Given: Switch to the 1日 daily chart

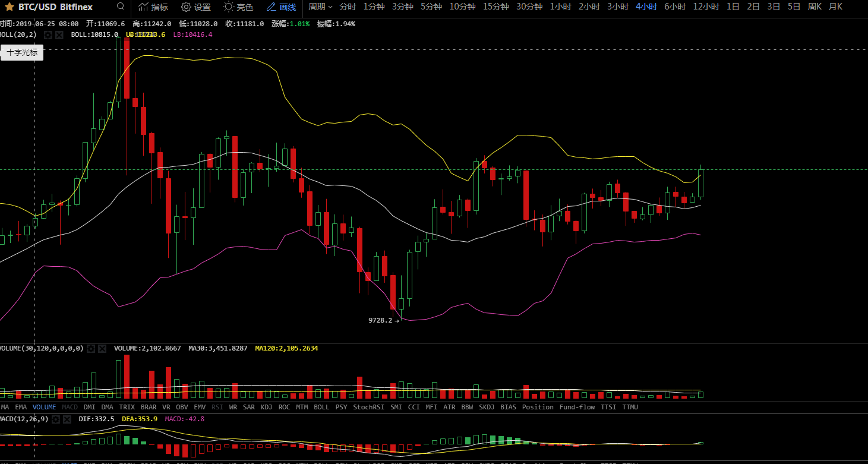Looking at the screenshot, I should (x=733, y=7).
